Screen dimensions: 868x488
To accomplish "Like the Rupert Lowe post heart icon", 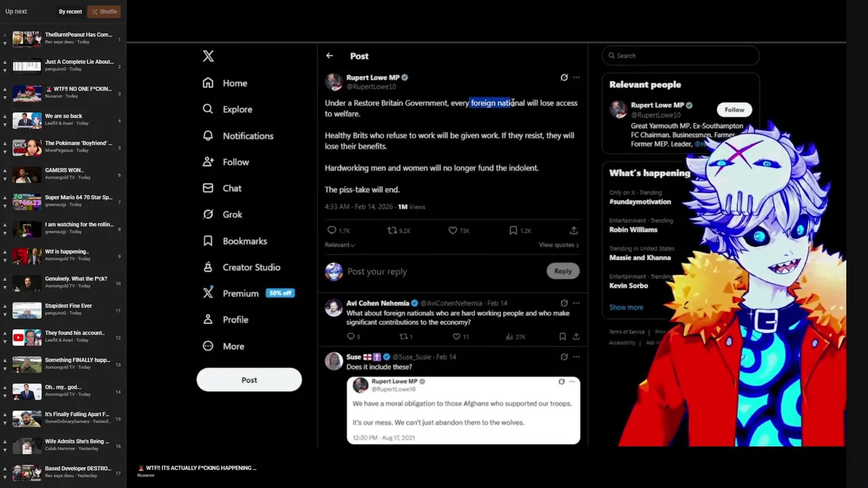I will point(452,230).
